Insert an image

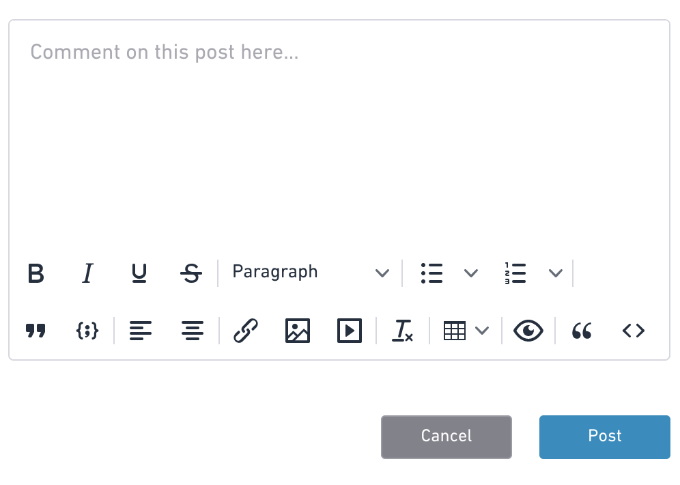298,331
